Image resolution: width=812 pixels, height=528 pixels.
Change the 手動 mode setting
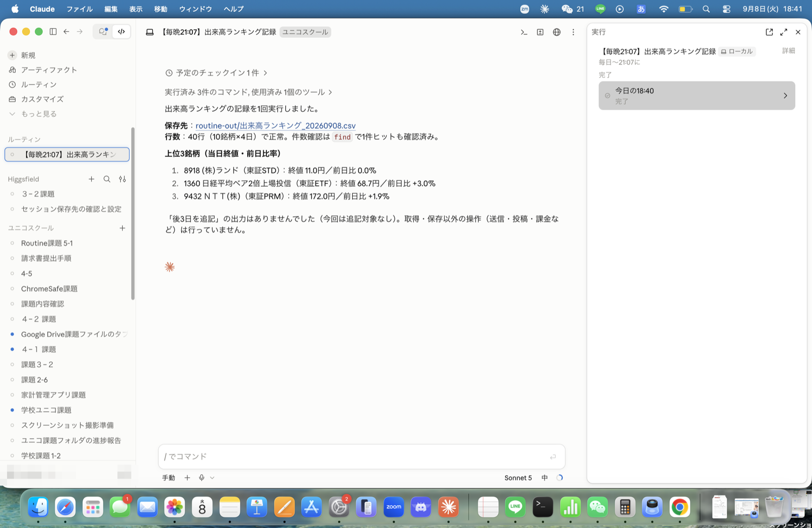click(x=168, y=478)
